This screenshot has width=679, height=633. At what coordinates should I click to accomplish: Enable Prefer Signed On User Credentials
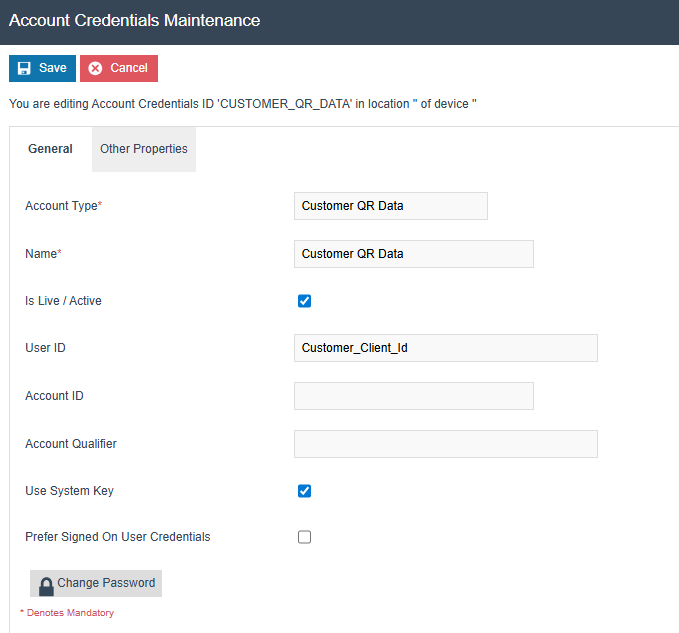click(x=305, y=537)
